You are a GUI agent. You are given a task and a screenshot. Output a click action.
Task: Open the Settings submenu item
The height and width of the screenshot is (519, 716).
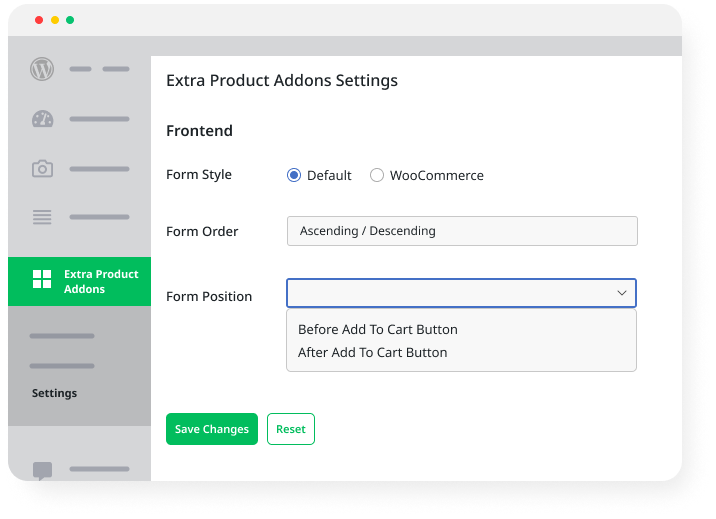click(x=54, y=393)
